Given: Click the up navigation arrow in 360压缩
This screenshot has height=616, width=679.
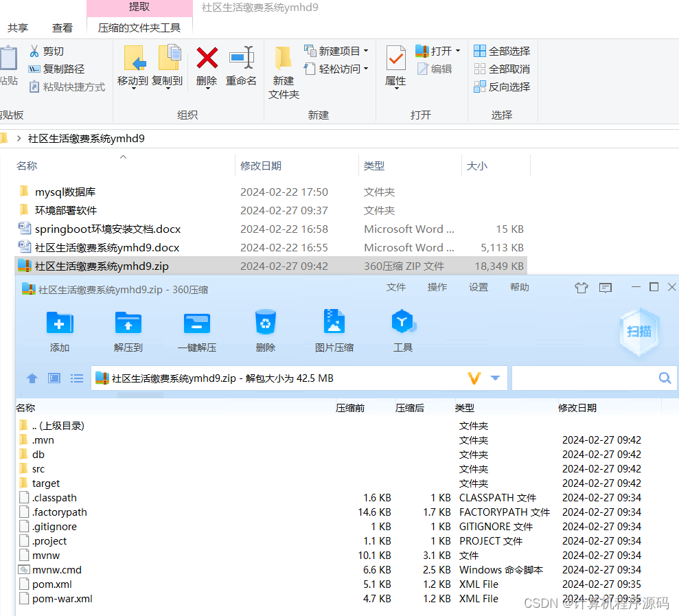Looking at the screenshot, I should tap(32, 378).
